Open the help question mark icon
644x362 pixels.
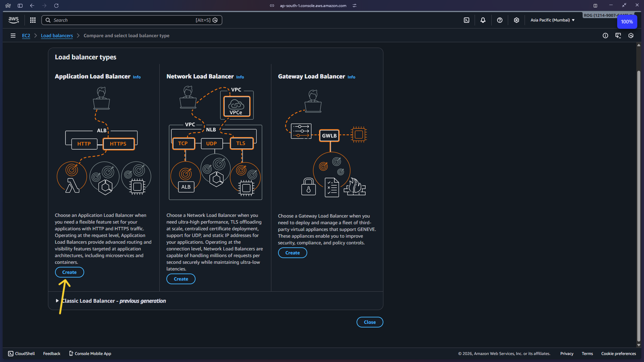(x=500, y=20)
